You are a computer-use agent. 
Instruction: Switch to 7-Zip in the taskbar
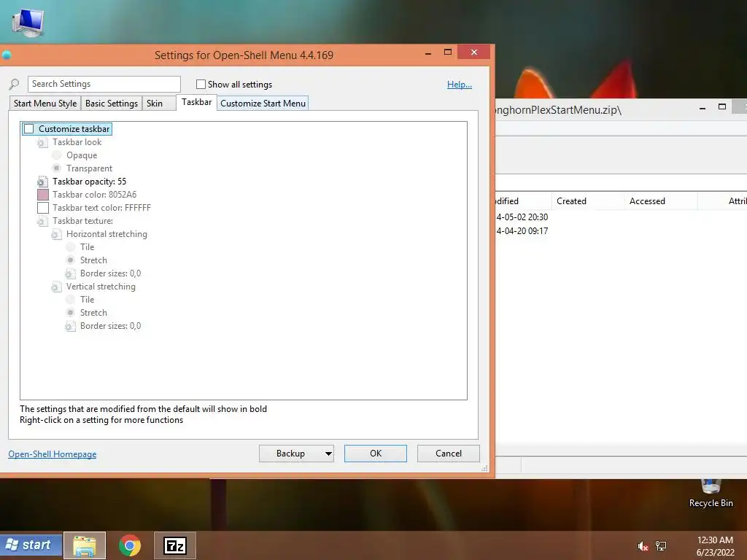175,545
